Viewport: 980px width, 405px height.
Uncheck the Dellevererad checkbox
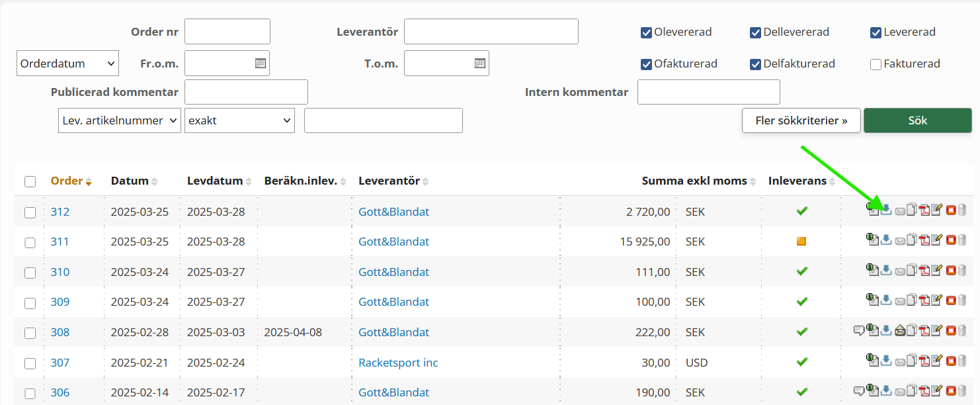(x=755, y=32)
